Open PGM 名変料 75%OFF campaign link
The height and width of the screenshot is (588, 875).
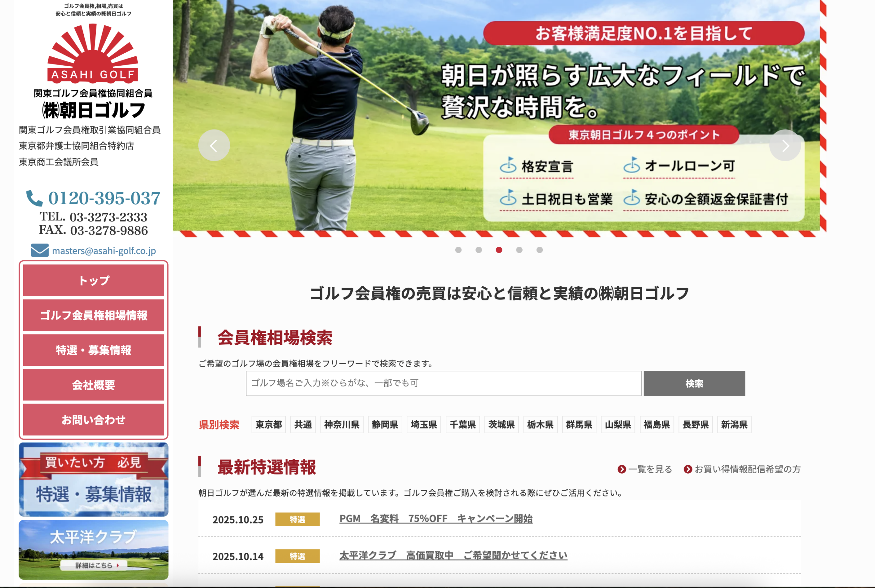pos(435,519)
